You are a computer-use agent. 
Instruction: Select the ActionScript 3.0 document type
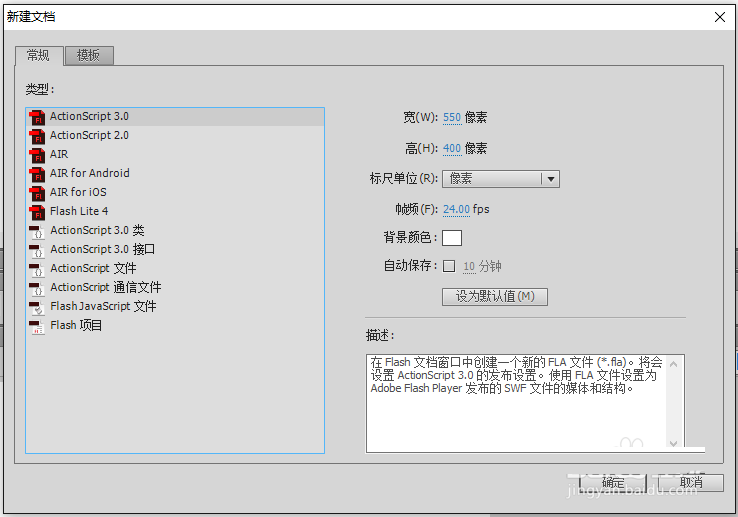[175, 116]
